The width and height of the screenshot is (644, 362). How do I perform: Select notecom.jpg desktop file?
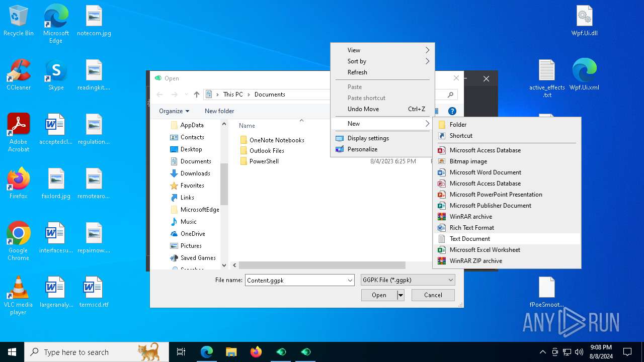94,21
